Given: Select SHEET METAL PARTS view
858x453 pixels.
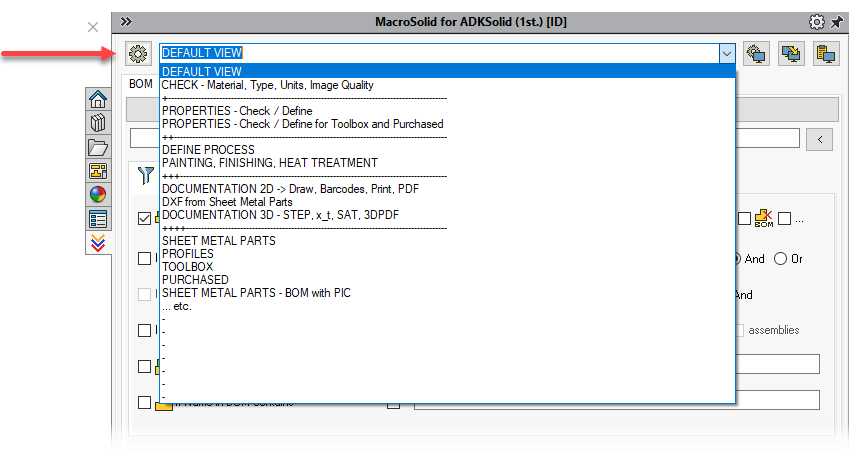Looking at the screenshot, I should coord(447,241).
